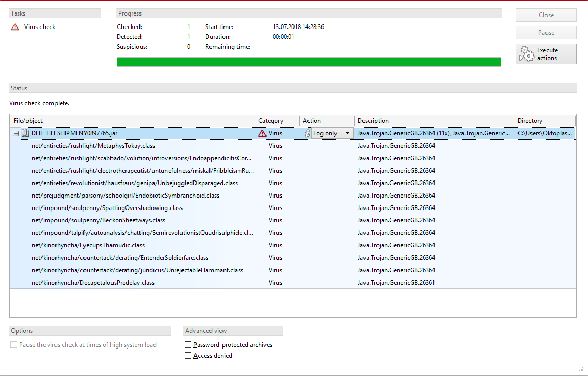Sort by Directory column header
Screen dimensions: 588x376
(544, 121)
